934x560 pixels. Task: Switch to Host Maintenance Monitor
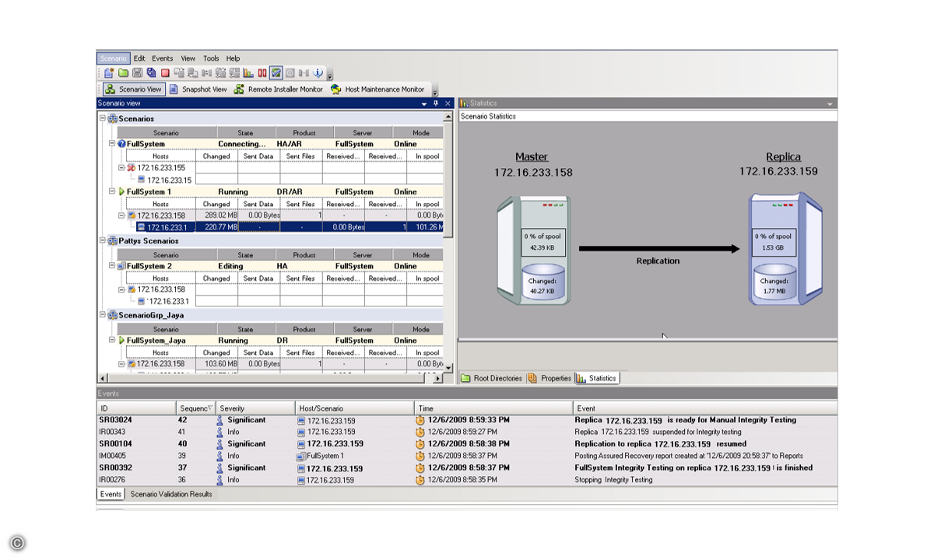tap(377, 89)
